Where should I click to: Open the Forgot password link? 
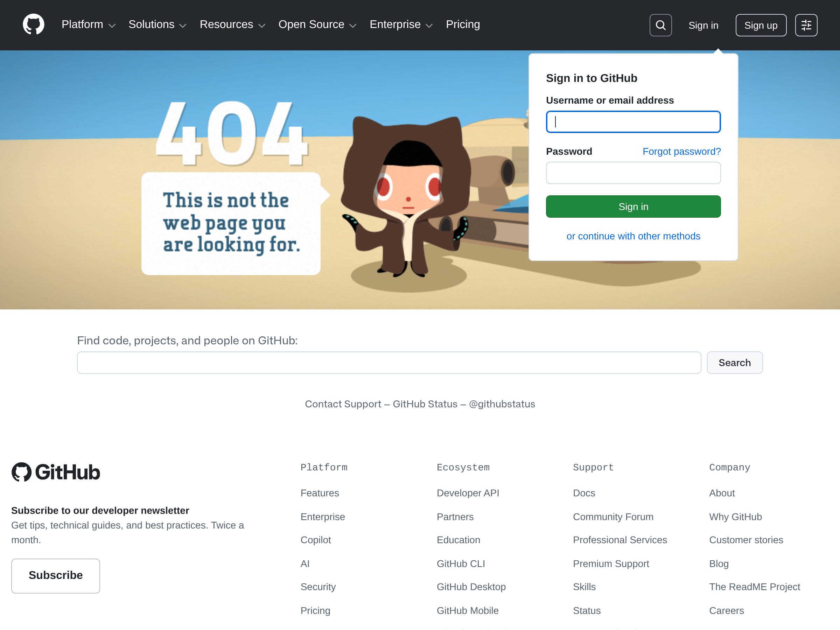[681, 152]
